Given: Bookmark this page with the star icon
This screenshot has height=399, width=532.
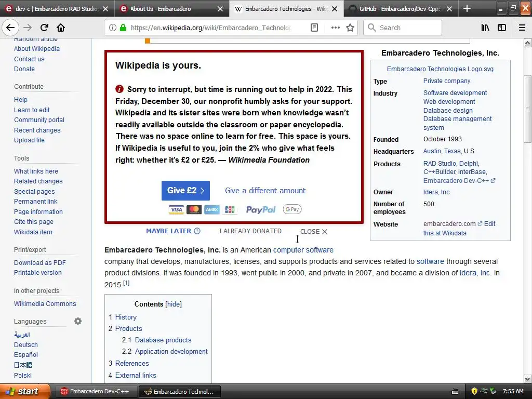Looking at the screenshot, I should (x=350, y=28).
